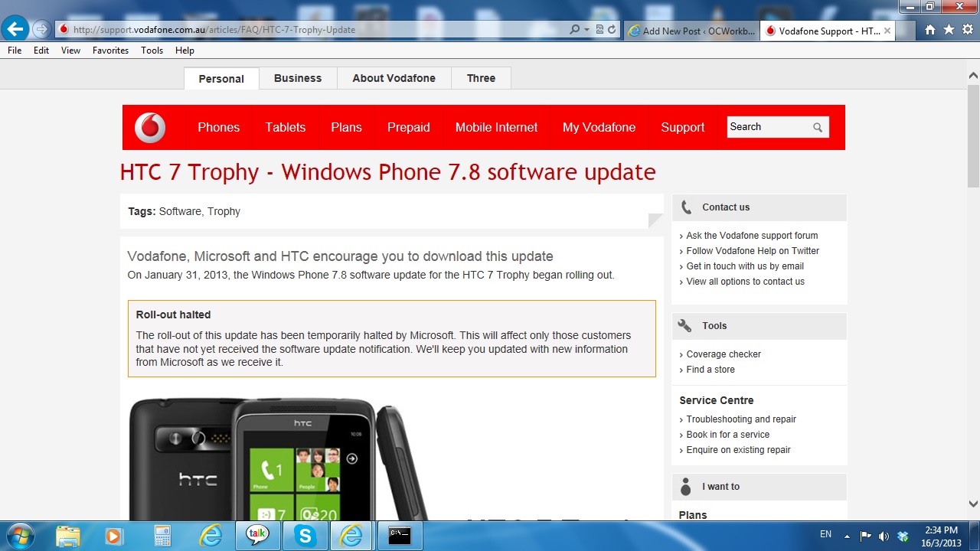Open Phones in the red navigation bar
Viewport: 980px width, 551px height.
219,128
